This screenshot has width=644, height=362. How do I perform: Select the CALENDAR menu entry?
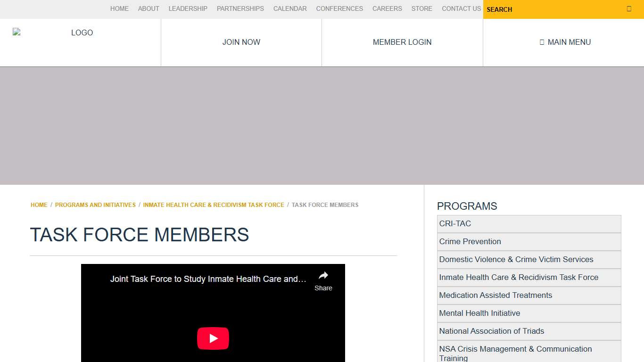(x=290, y=8)
